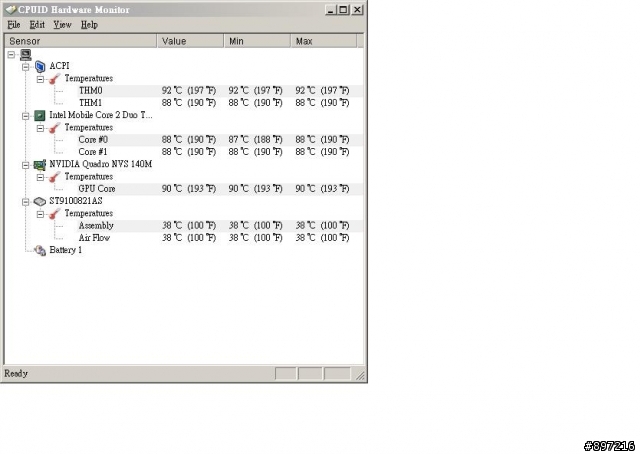Click the ST9100821AS hard drive icon
Screen dimensions: 640x454
[40, 201]
